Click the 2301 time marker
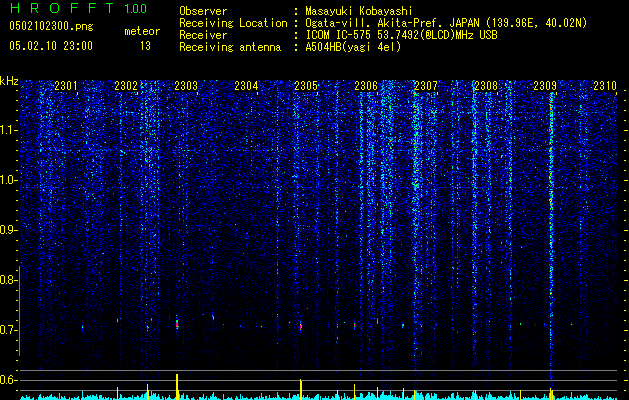 [x=66, y=86]
